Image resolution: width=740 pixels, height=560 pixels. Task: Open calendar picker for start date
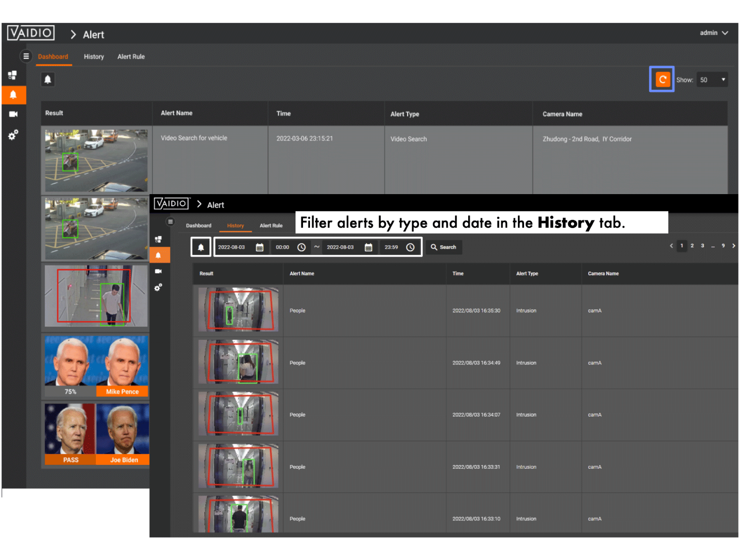point(260,248)
